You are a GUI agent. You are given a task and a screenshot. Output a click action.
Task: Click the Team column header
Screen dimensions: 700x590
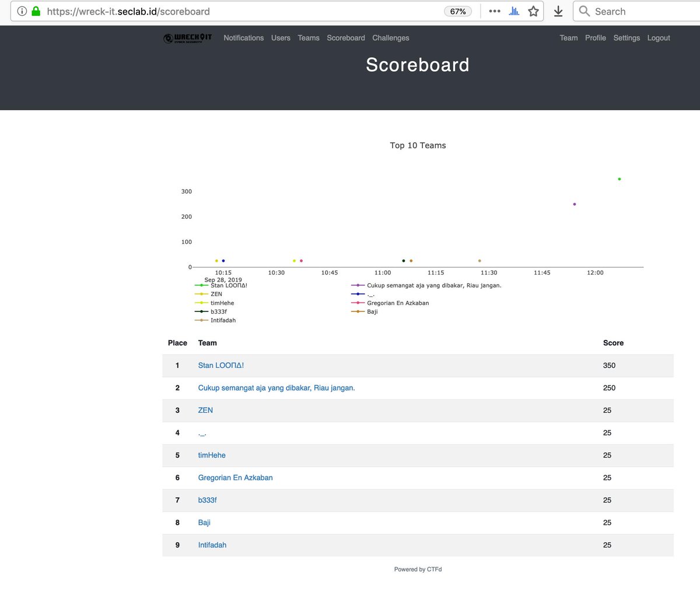pos(207,343)
